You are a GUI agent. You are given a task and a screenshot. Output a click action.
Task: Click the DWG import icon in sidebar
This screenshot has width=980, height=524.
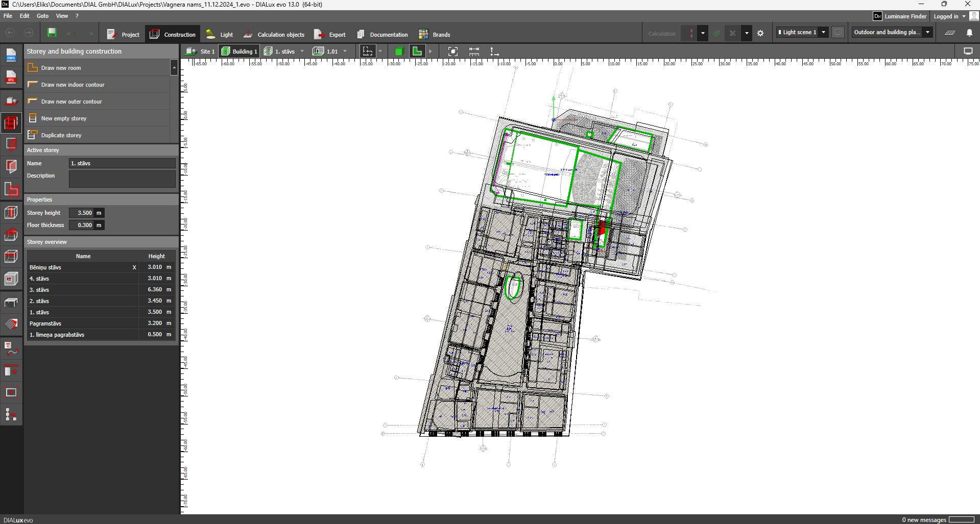pyautogui.click(x=11, y=55)
